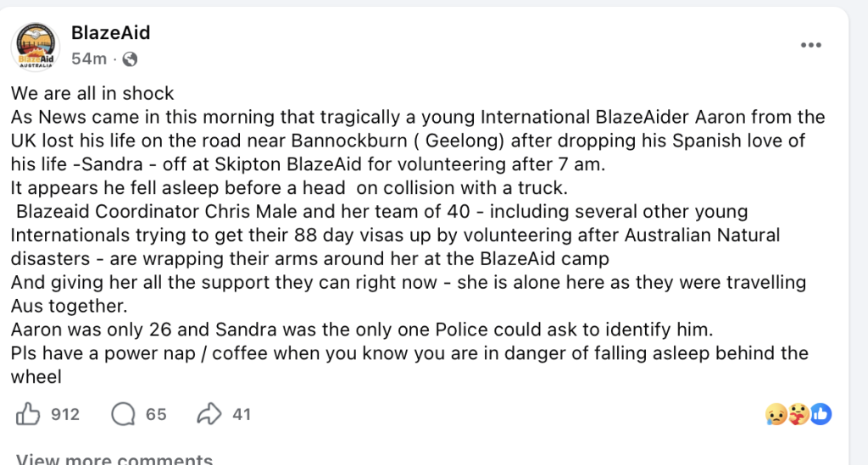
Task: Open the BlazeAid page name link
Action: click(x=111, y=33)
